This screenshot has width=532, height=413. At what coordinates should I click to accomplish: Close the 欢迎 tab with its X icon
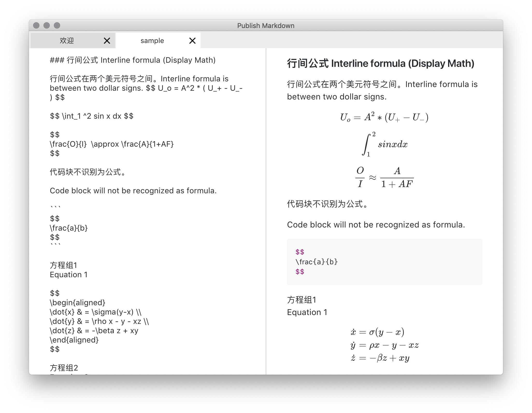[107, 41]
